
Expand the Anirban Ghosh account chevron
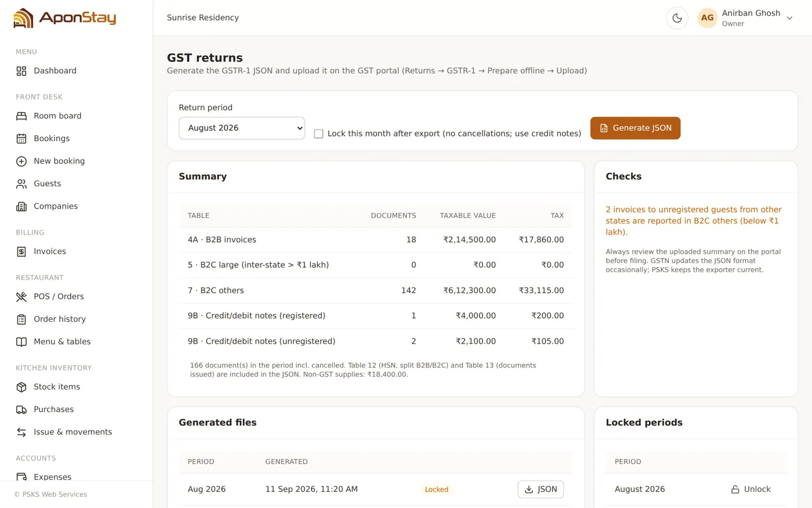[789, 18]
